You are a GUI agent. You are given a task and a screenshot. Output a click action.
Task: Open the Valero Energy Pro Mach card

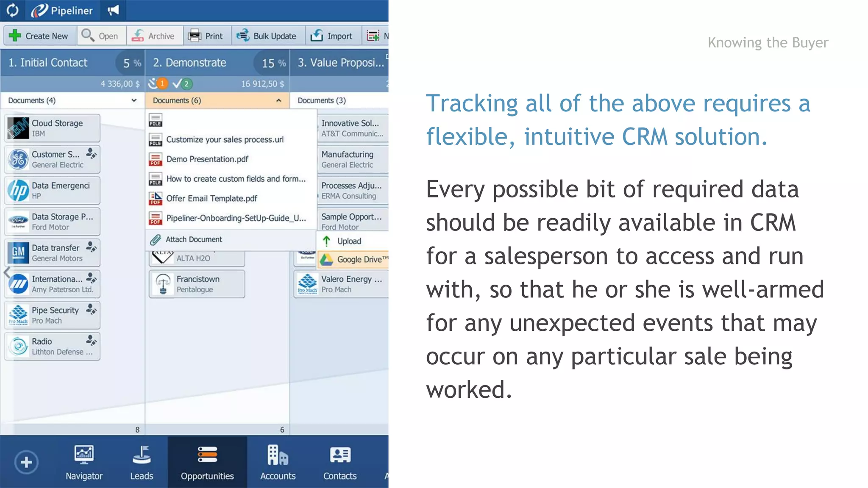(341, 284)
